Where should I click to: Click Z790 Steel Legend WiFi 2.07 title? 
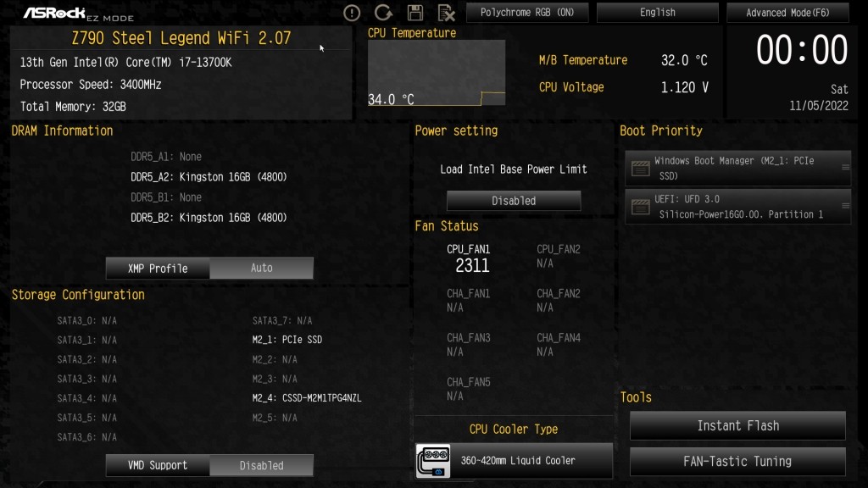tap(181, 38)
